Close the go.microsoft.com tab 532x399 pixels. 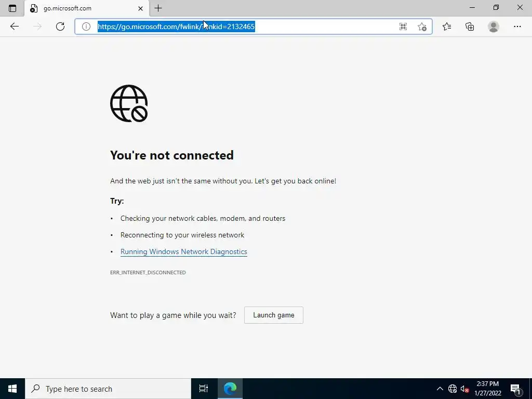(x=140, y=8)
